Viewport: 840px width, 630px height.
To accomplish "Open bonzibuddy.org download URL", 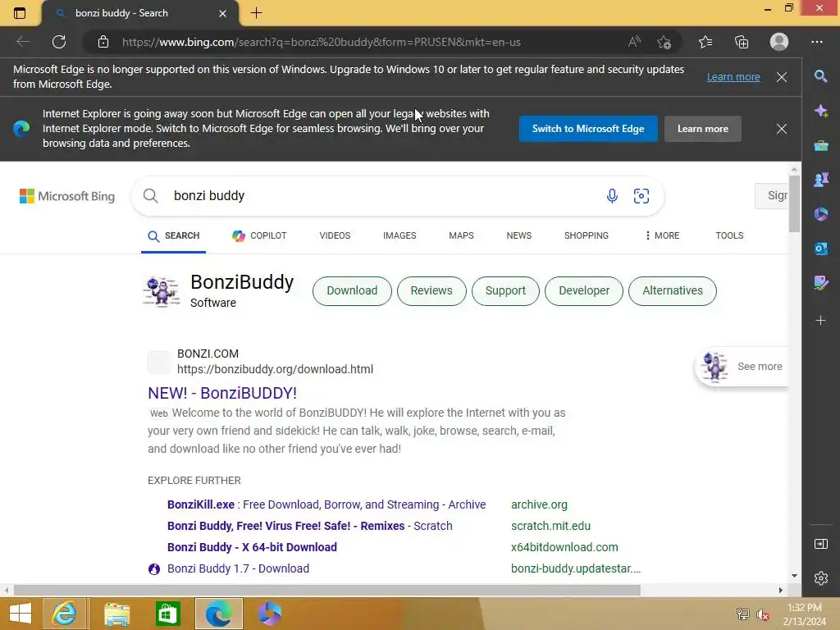I will pos(275,369).
